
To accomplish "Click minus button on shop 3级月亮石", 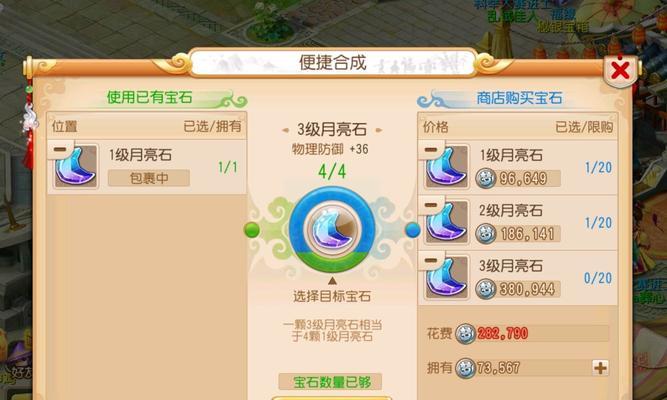I will (x=430, y=260).
